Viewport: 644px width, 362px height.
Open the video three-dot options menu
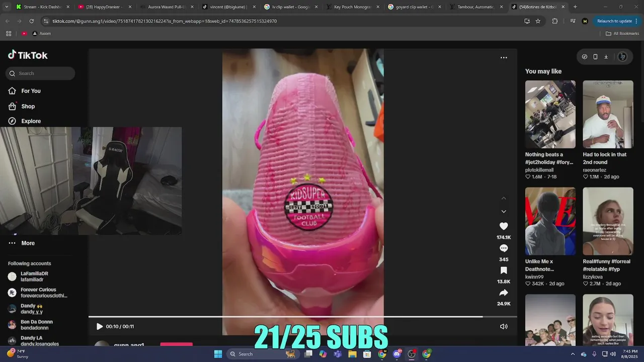(x=504, y=58)
